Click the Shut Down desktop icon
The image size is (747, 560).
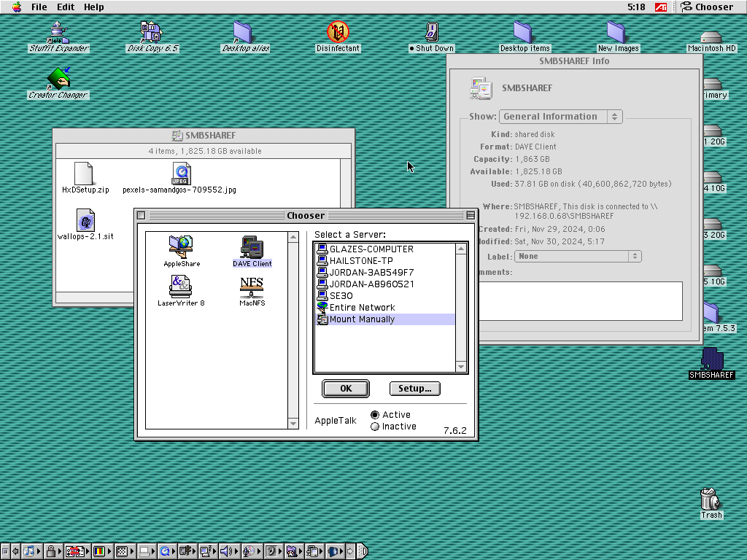pos(432,36)
